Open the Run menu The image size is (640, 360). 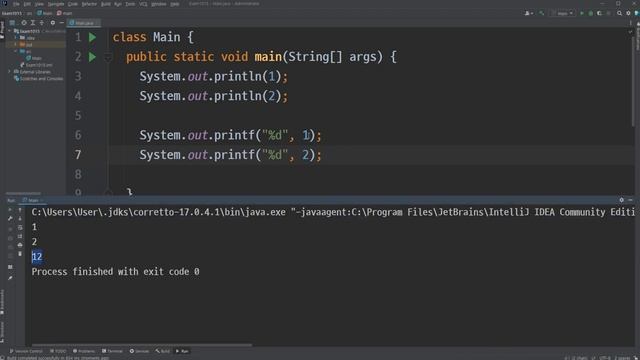tap(118, 4)
